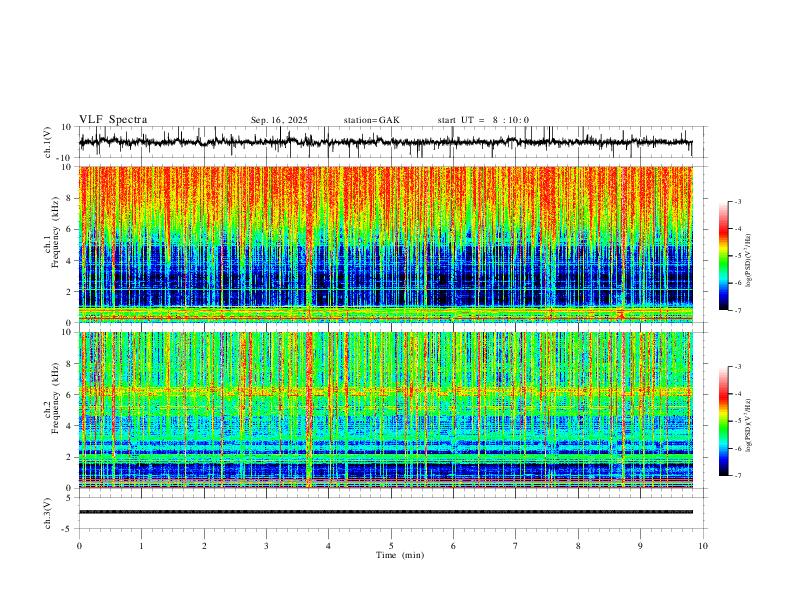Viewport: 792px width, 612px height.
Task: Click the "Time (min)" x-axis label
Action: coord(400,555)
